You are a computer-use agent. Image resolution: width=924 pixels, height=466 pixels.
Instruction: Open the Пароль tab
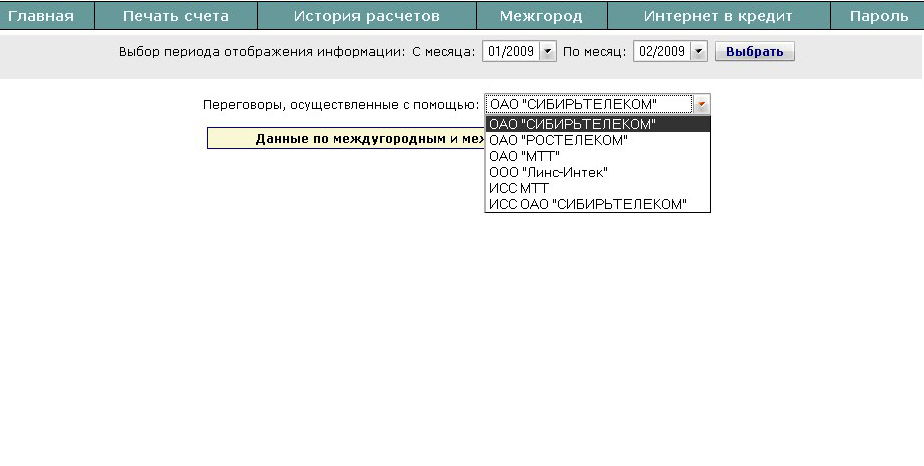pos(878,16)
